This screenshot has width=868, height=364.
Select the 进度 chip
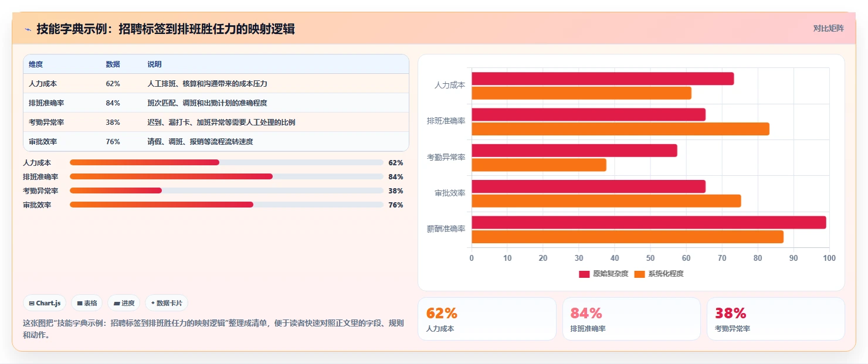point(124,303)
